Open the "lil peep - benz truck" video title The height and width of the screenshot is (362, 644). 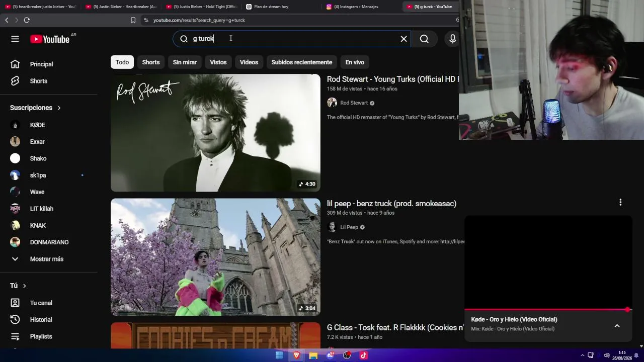point(391,203)
